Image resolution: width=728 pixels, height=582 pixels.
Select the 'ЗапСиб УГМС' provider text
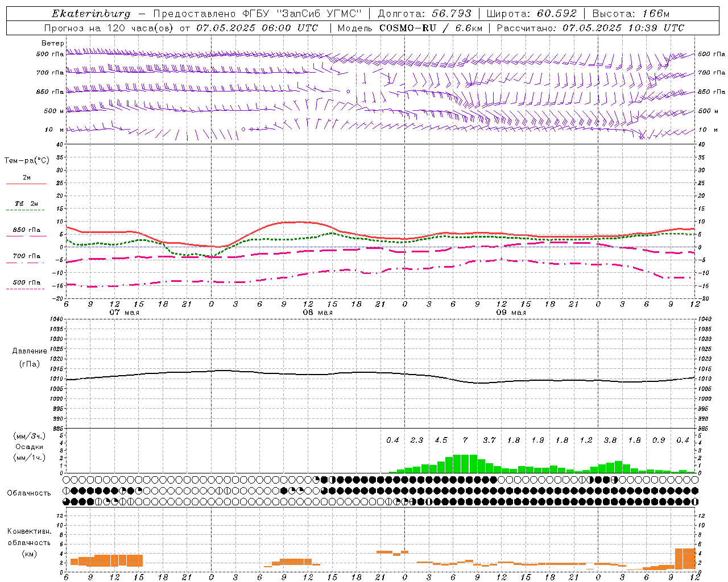pos(319,14)
